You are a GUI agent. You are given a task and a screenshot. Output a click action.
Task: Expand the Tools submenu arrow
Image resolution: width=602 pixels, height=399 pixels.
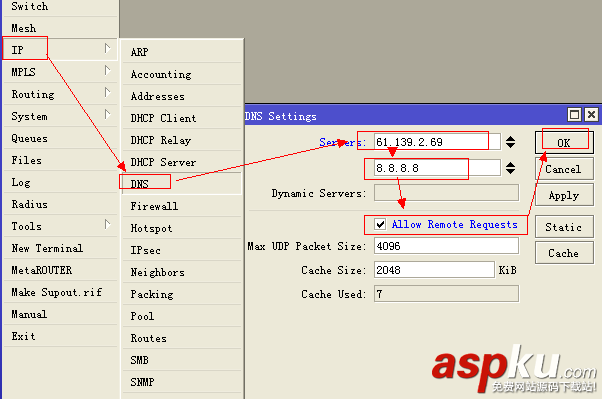coord(108,224)
